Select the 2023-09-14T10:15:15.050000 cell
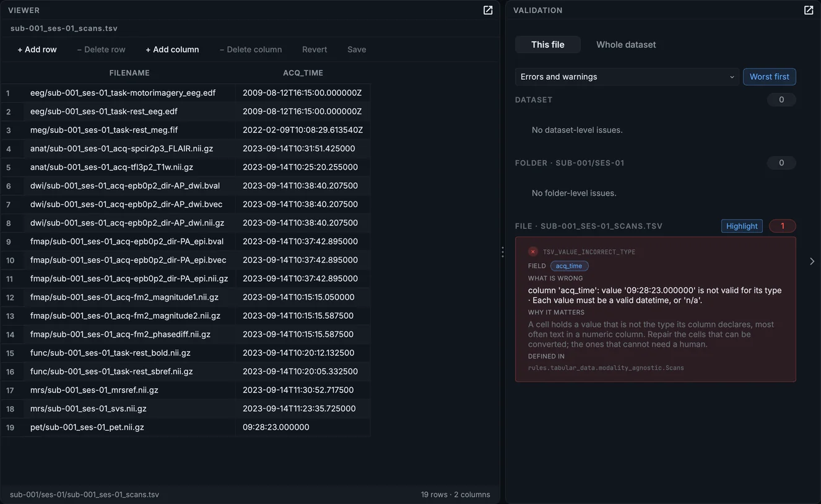This screenshot has width=821, height=504. (303, 297)
